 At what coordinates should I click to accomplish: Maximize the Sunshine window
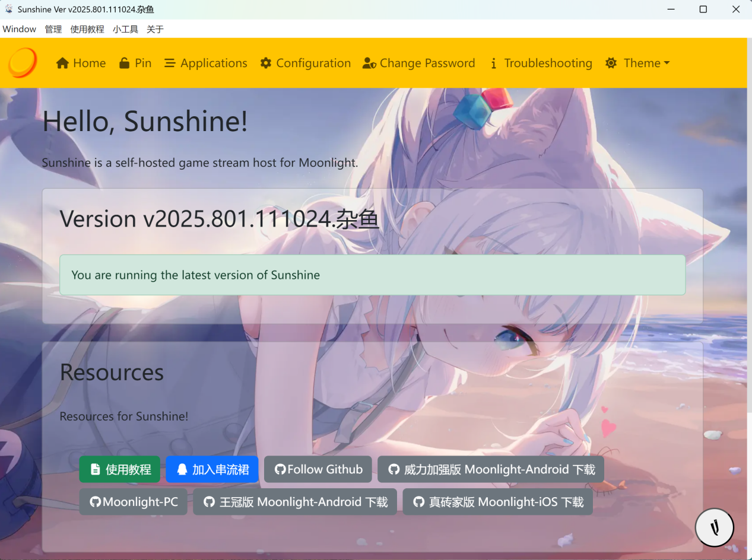click(703, 9)
